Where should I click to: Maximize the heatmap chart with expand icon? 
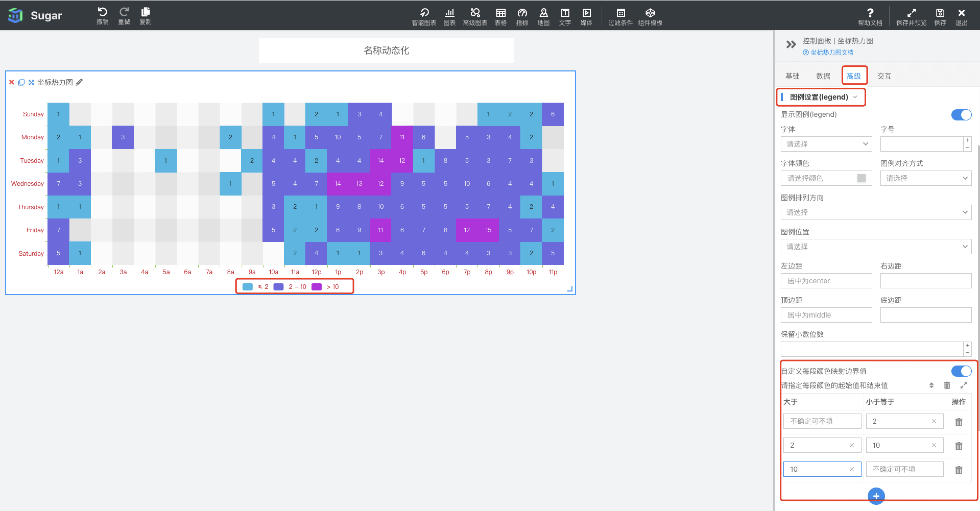click(x=31, y=82)
